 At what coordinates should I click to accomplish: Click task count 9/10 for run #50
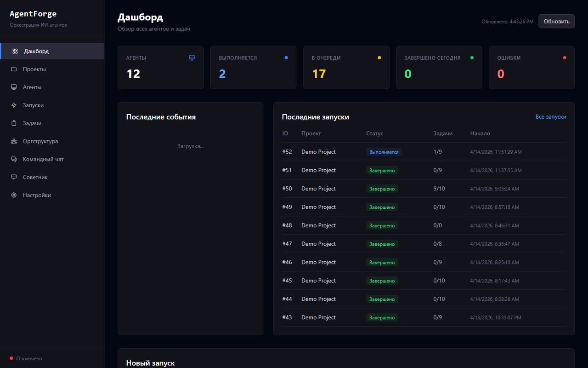coord(439,189)
